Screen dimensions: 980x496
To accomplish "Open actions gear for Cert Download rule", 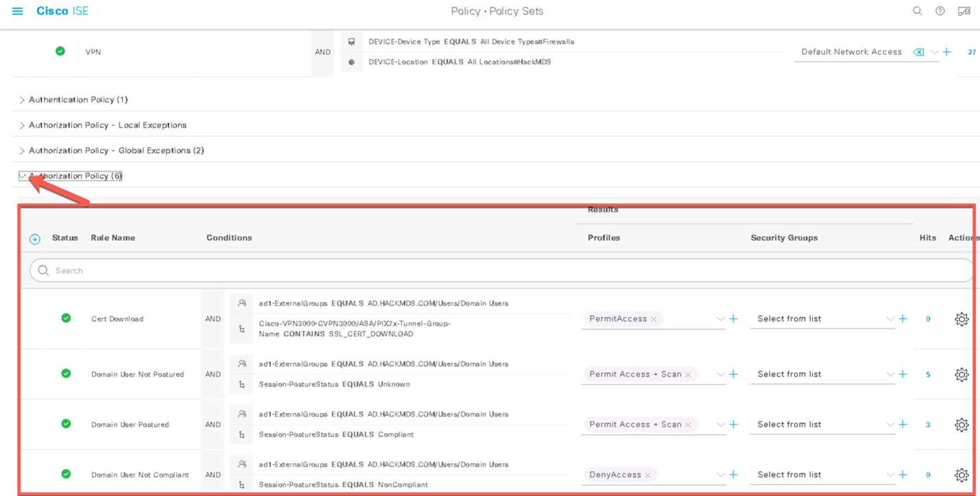I will tap(961, 319).
